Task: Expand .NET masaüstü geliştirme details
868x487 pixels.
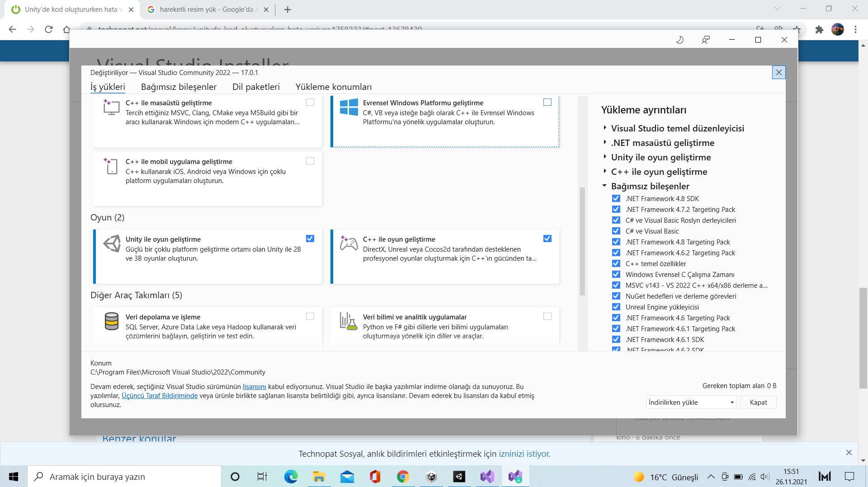Action: coord(604,142)
